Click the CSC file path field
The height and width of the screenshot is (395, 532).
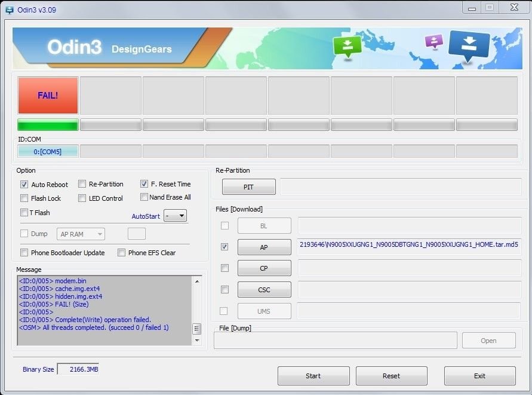[x=410, y=290]
